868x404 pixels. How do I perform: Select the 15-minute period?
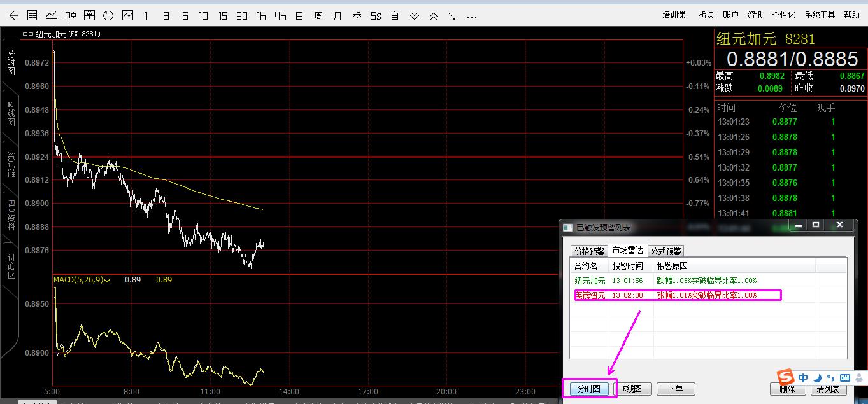[x=223, y=15]
